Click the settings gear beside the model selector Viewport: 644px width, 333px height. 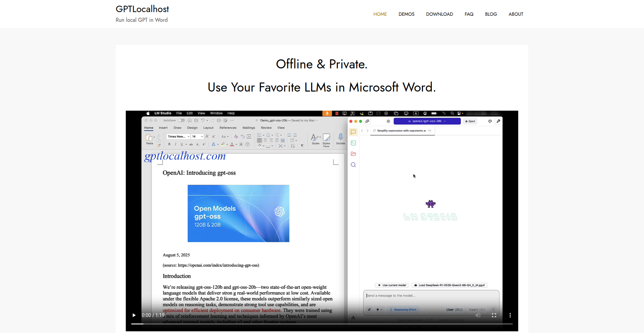[x=388, y=121]
